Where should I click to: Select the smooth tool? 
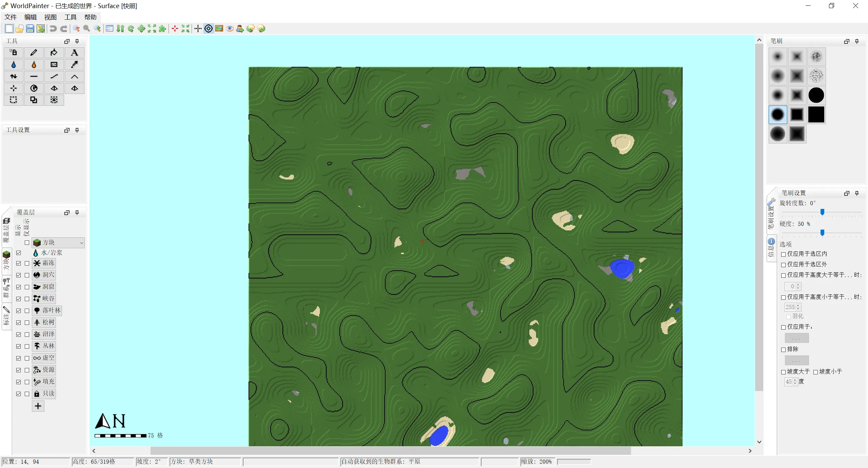tap(54, 76)
